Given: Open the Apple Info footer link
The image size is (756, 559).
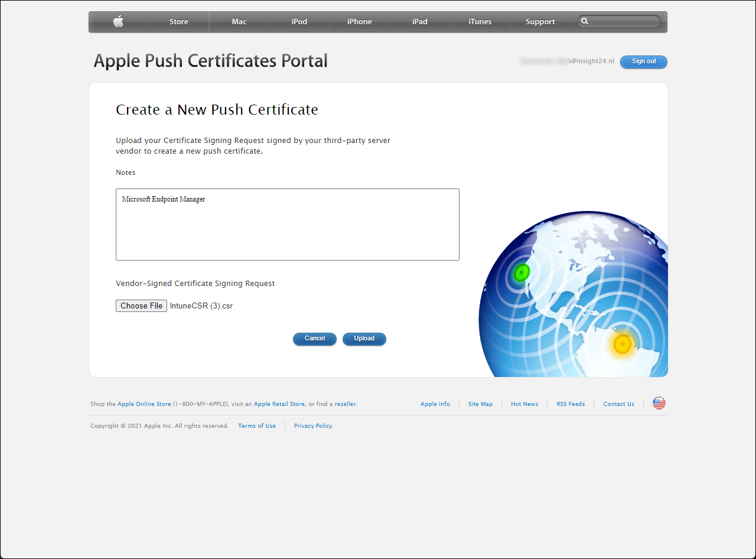Looking at the screenshot, I should coord(435,404).
